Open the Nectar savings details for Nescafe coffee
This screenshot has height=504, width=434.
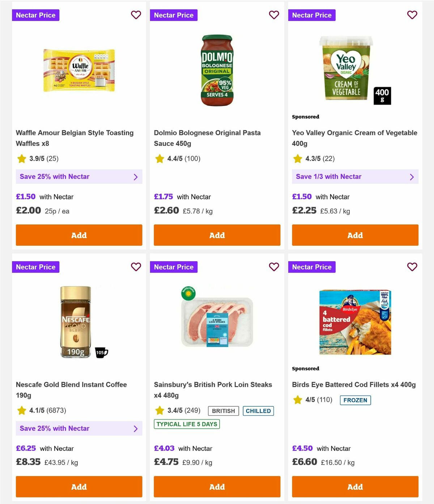tap(79, 428)
